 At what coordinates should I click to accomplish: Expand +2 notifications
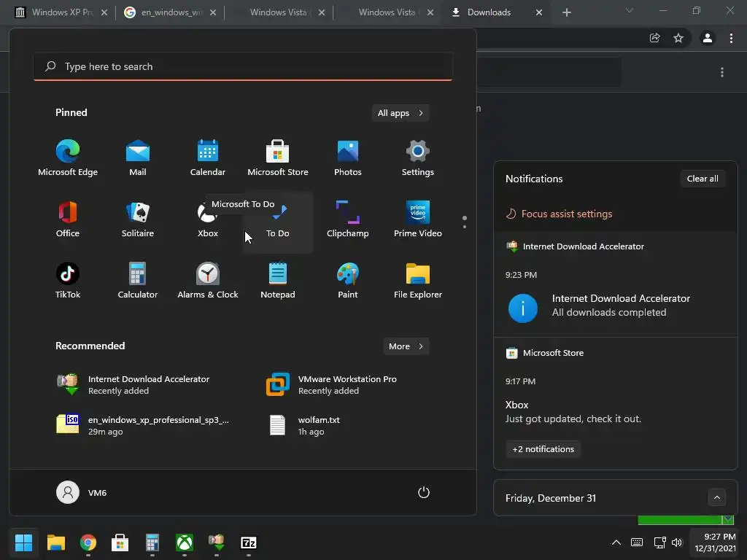click(543, 449)
